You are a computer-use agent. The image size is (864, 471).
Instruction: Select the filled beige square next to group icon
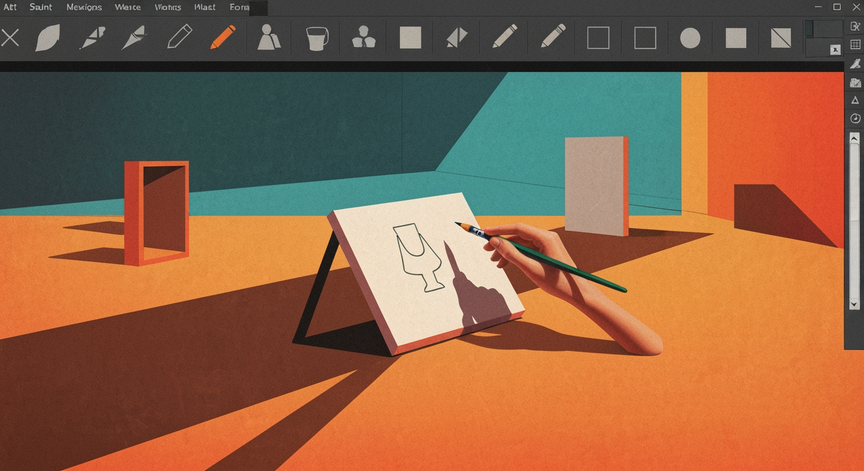click(x=411, y=38)
